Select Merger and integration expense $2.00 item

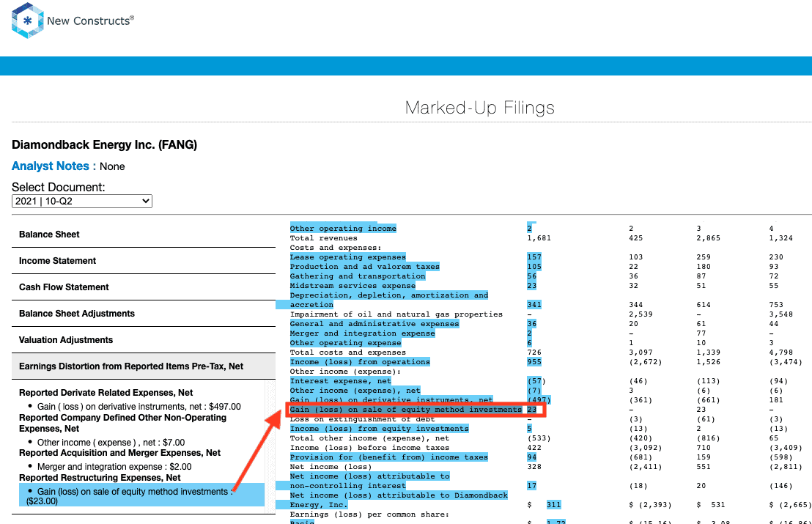click(x=114, y=467)
